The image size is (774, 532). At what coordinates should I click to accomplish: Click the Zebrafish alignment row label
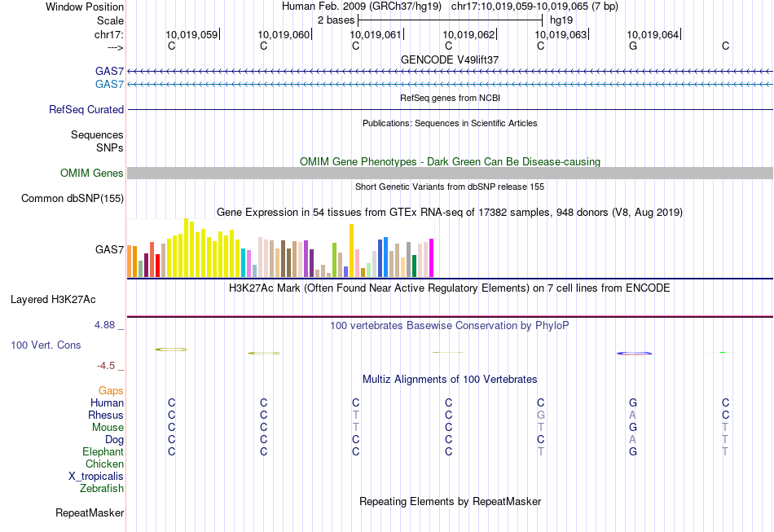click(x=102, y=489)
